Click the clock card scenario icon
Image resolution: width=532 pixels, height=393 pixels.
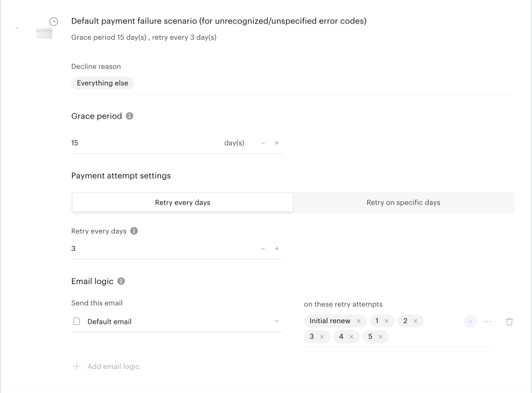click(x=46, y=28)
